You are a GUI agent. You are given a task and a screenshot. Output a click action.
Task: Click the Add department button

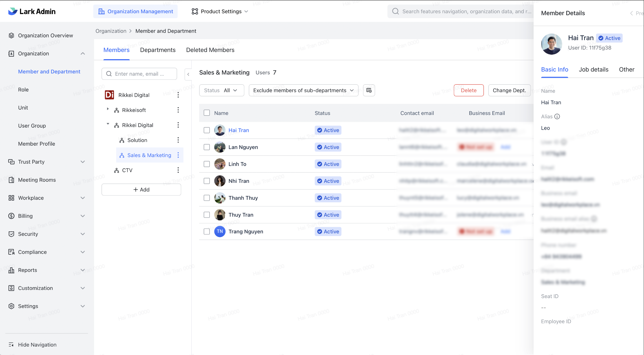pos(141,190)
